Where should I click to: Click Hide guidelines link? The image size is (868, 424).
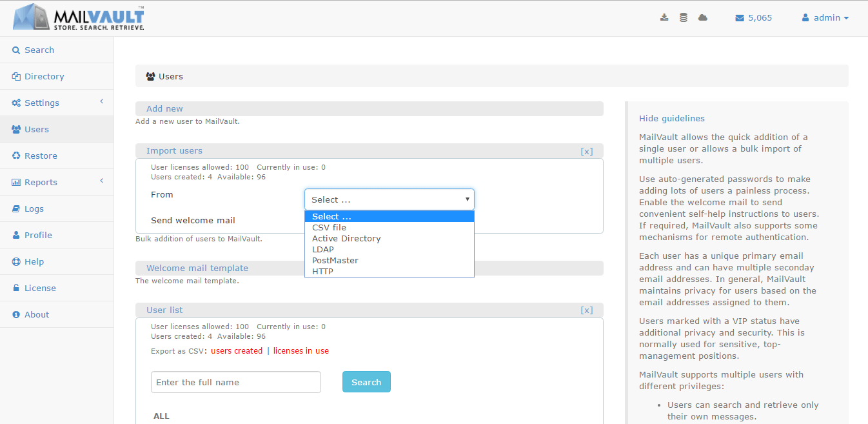(x=672, y=118)
